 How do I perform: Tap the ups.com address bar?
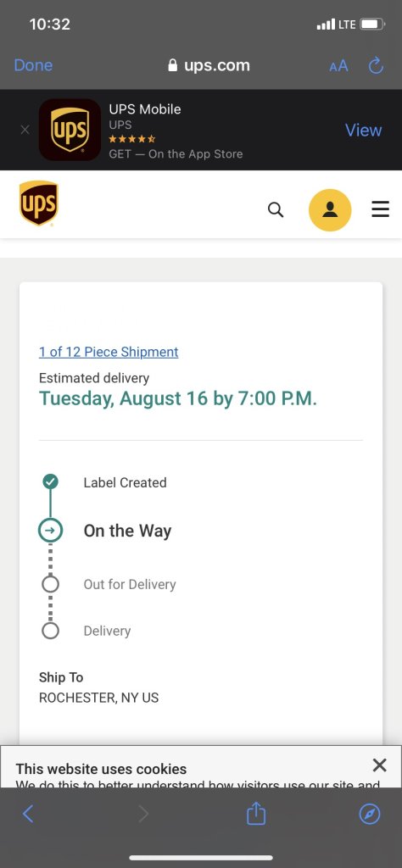click(209, 65)
